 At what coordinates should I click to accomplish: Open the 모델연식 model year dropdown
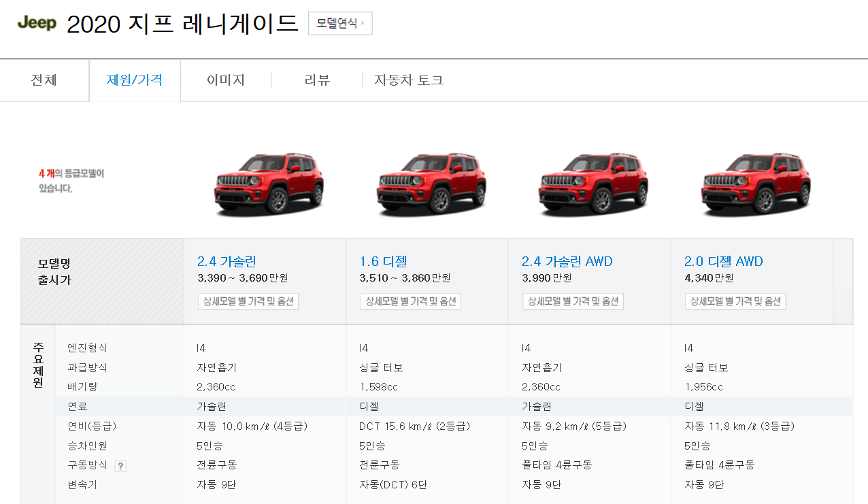340,23
